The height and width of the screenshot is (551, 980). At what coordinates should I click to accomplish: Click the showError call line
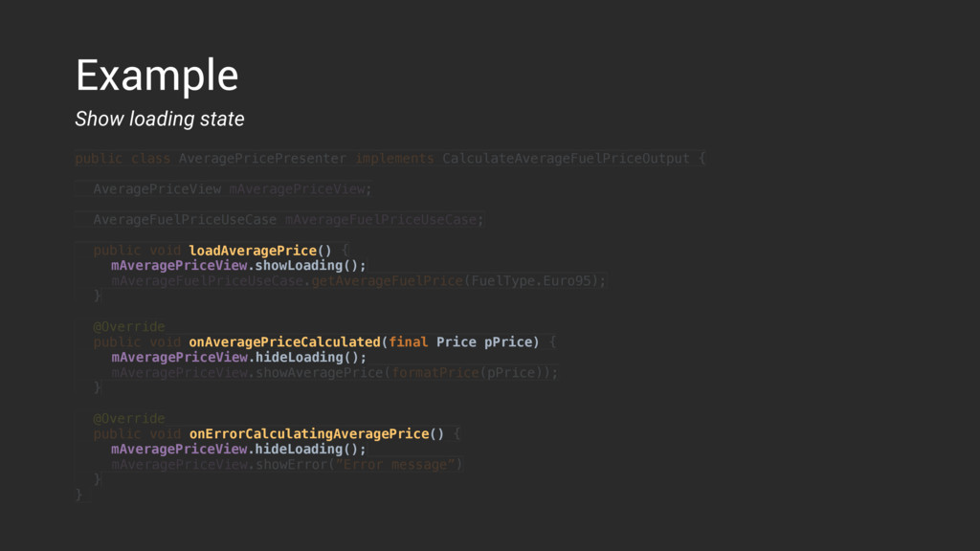tap(287, 465)
